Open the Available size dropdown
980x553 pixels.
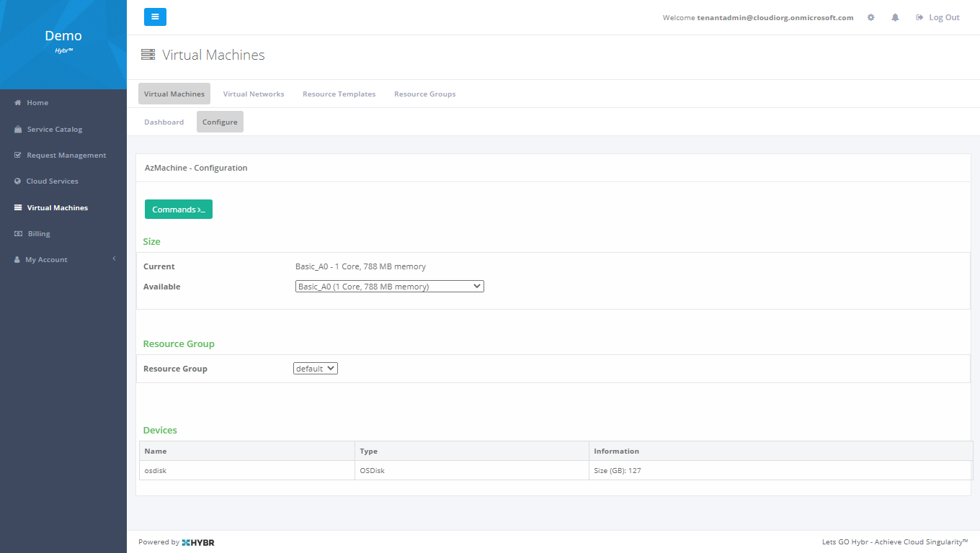389,287
